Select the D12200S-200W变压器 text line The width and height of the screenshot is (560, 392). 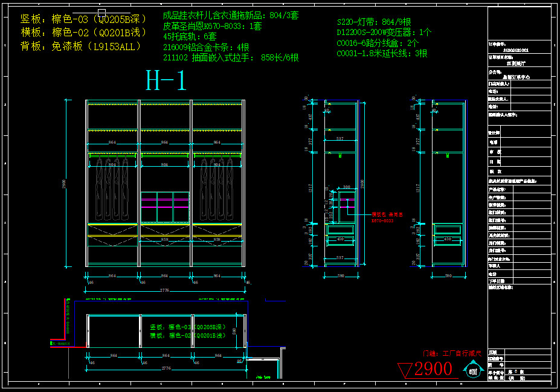pos(384,33)
